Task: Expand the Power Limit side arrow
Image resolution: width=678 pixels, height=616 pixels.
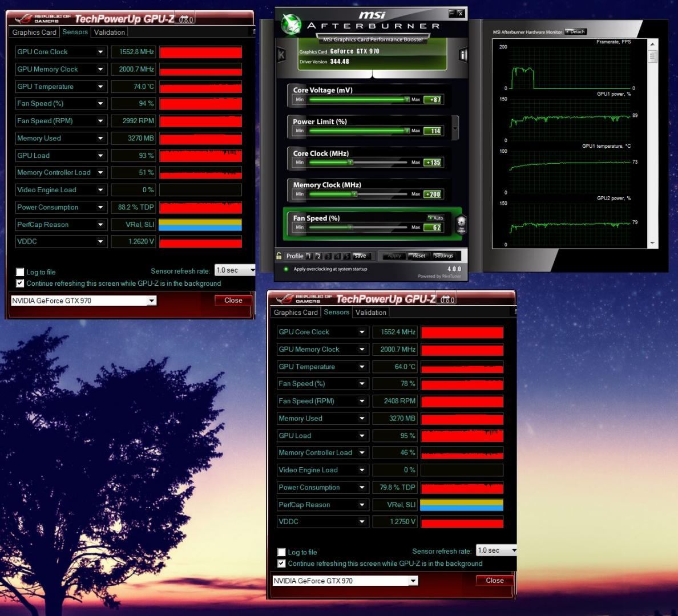Action: pos(455,128)
